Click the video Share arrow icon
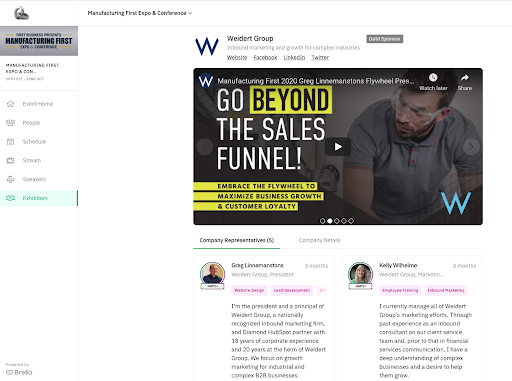Image resolution: width=512 pixels, height=381 pixels. tap(465, 78)
